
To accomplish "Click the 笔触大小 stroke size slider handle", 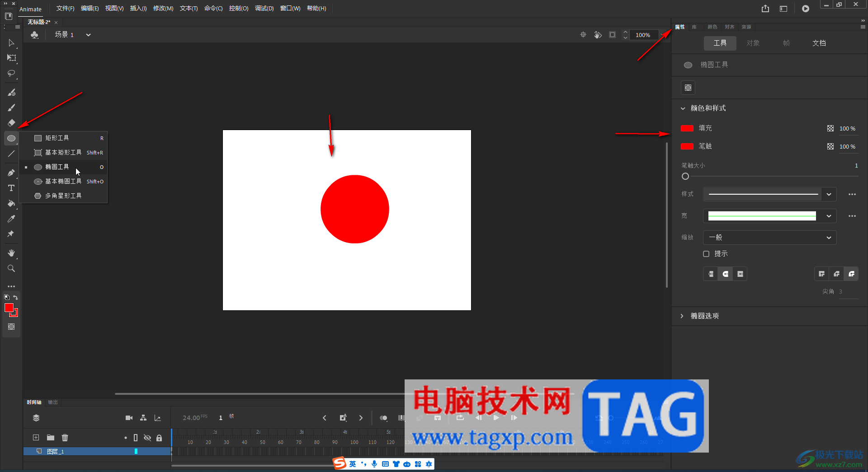I will pos(685,177).
